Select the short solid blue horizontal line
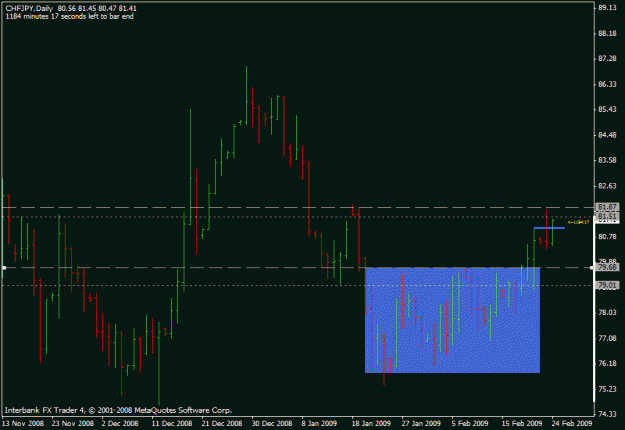 click(x=549, y=228)
